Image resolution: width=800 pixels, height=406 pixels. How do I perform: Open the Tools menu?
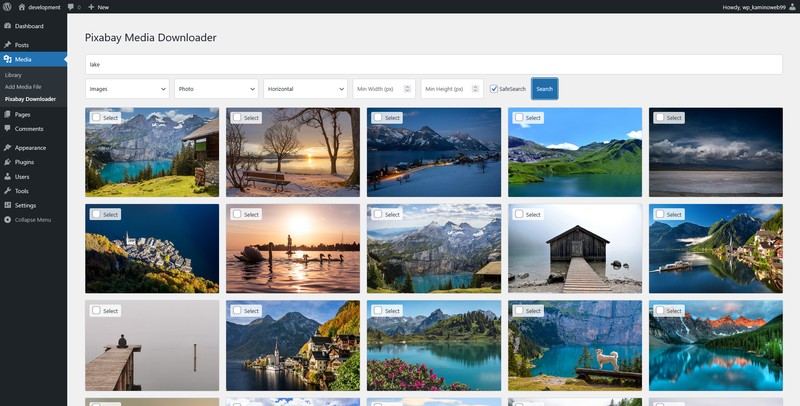(33, 191)
